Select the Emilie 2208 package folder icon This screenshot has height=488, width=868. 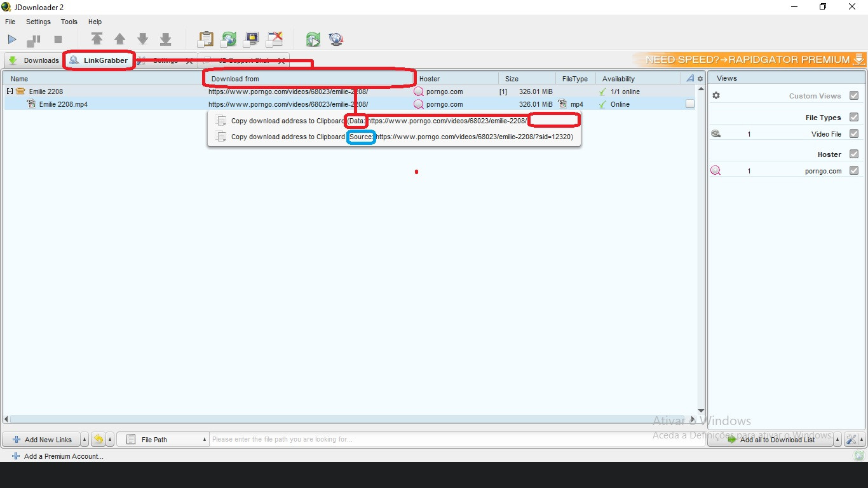[x=20, y=91]
